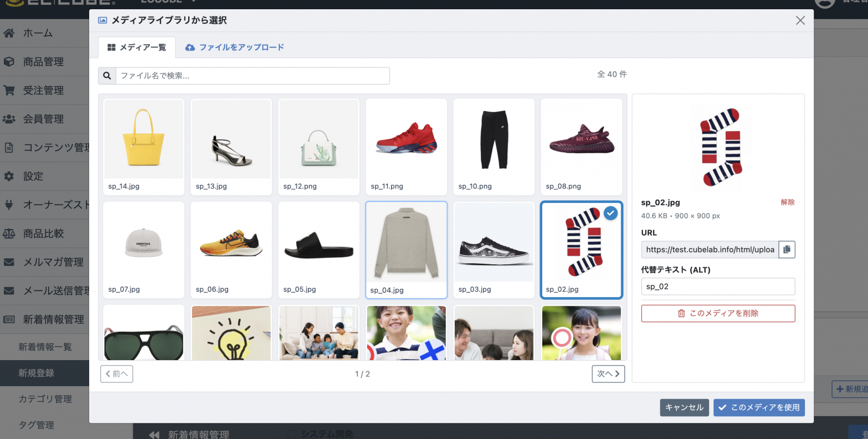
Task: Confirm with このメディアを使用 button
Action: (759, 407)
